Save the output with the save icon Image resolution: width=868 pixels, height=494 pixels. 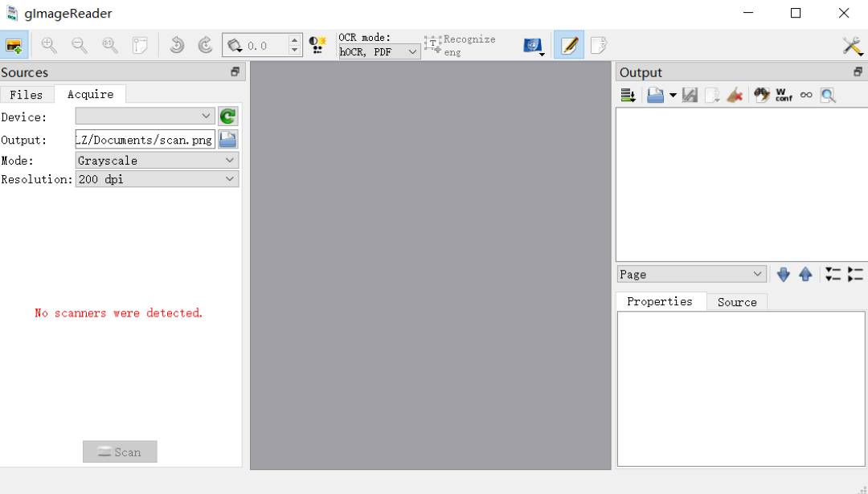[x=690, y=94]
